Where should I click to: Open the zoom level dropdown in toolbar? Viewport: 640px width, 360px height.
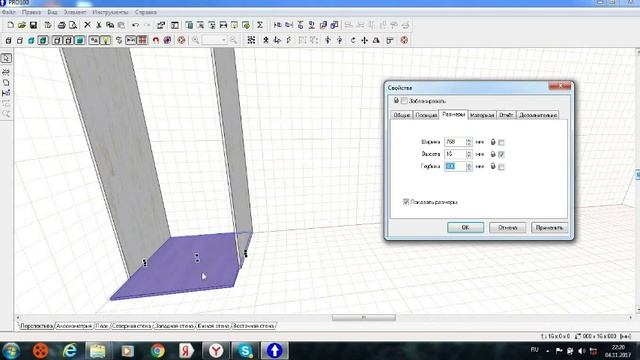coord(224,40)
